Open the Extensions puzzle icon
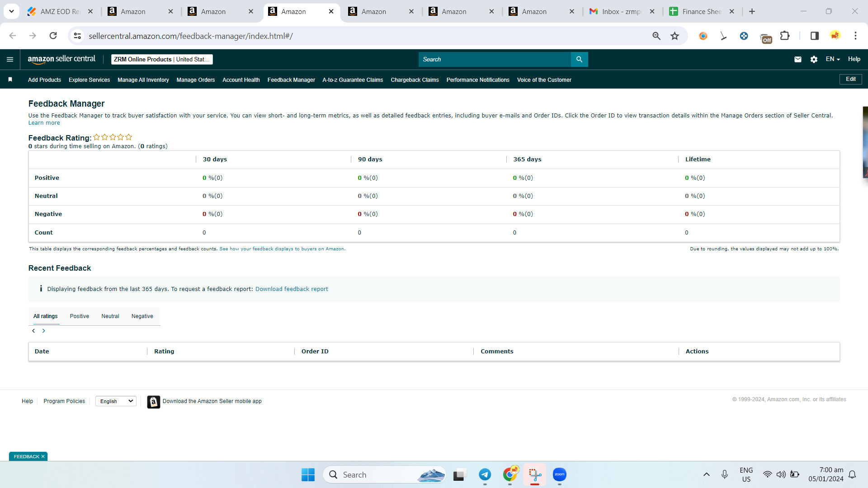This screenshot has width=868, height=488. (785, 36)
